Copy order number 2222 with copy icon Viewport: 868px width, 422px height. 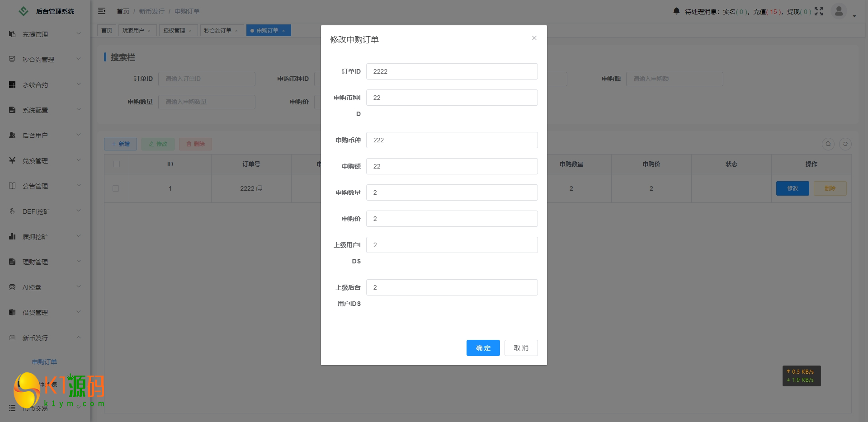point(259,188)
